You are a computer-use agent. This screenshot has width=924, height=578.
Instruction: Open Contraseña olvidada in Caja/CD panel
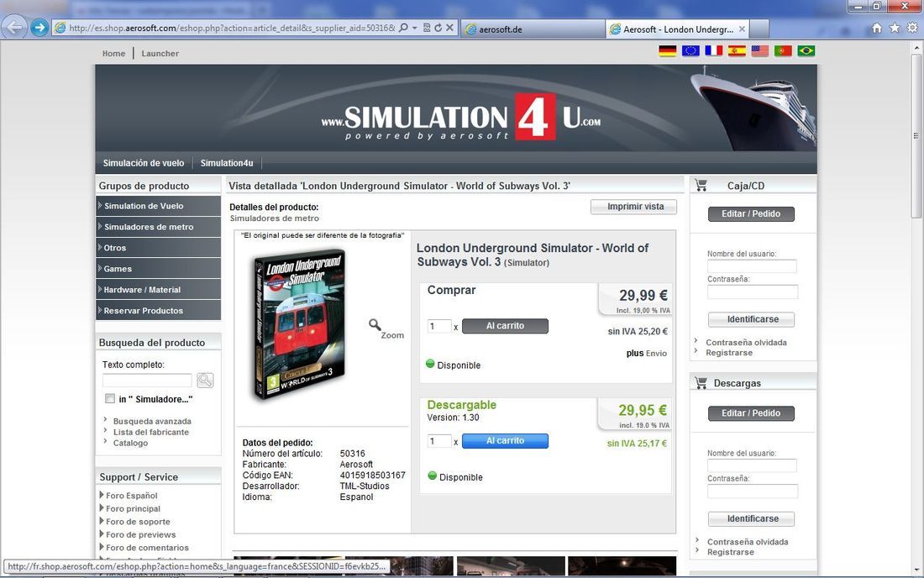pyautogui.click(x=746, y=342)
